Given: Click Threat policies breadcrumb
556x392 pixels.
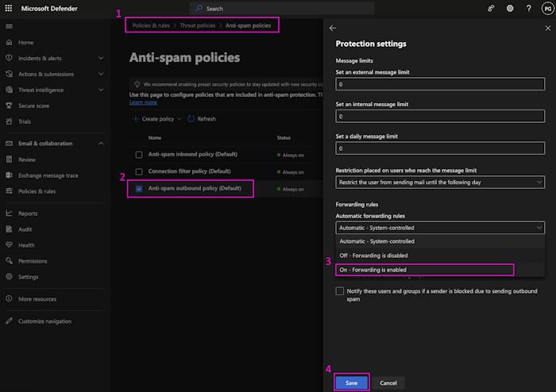Looking at the screenshot, I should coord(198,25).
